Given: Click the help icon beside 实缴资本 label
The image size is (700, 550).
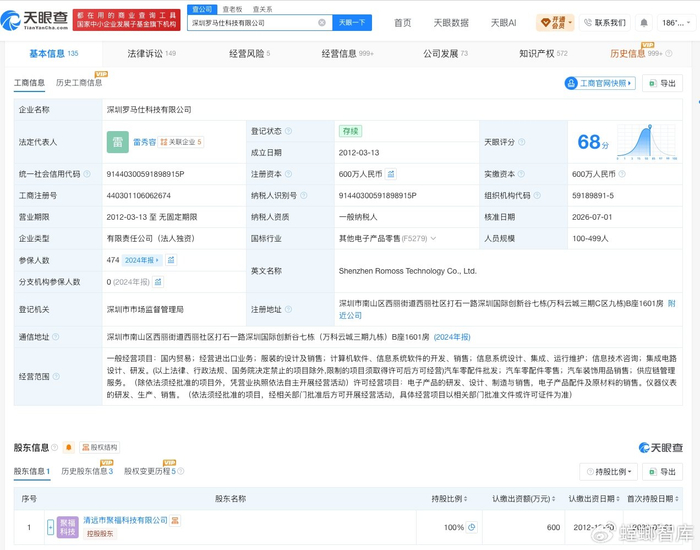Looking at the screenshot, I should click(521, 174).
